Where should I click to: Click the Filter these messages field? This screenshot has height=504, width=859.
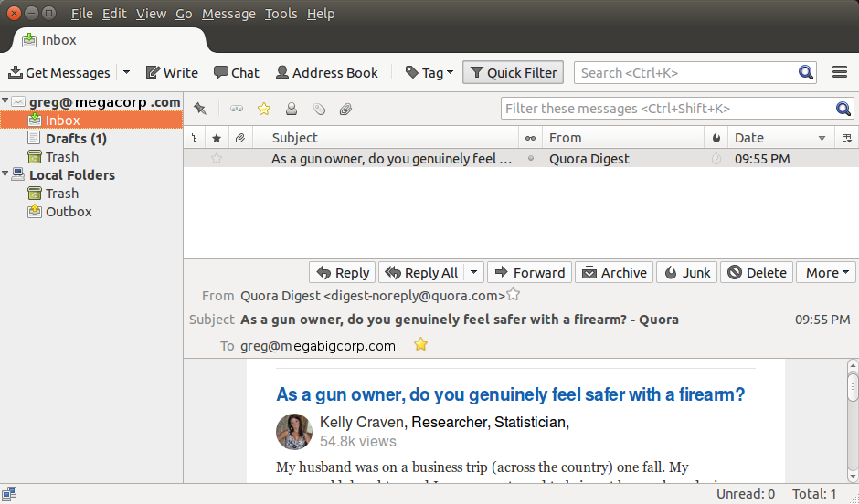point(667,109)
